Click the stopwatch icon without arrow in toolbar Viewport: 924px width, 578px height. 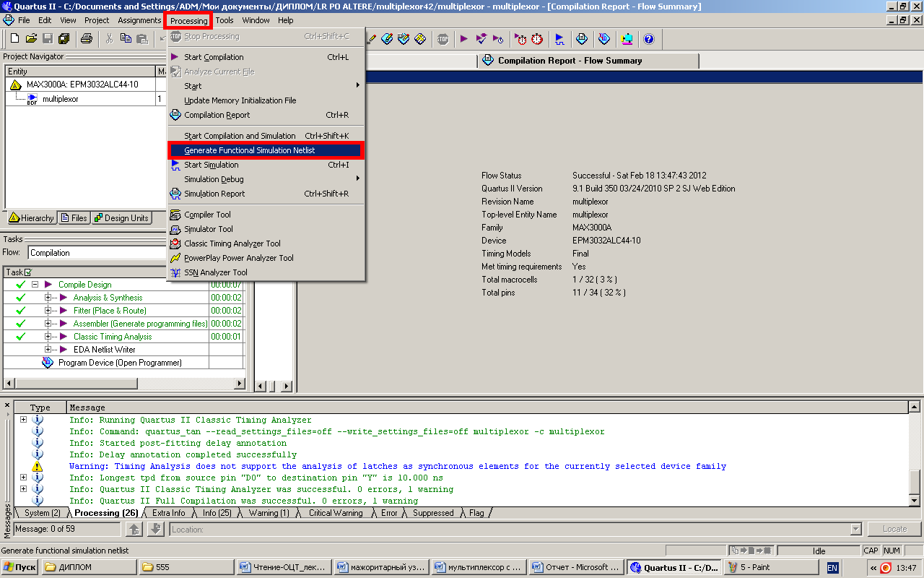click(x=537, y=38)
